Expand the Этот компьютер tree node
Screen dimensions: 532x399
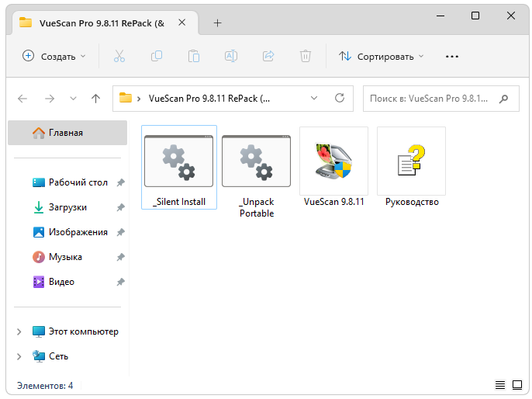pyautogui.click(x=19, y=331)
